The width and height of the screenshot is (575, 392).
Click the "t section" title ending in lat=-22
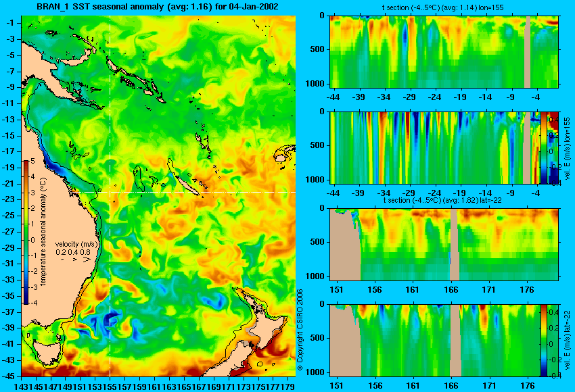coord(442,201)
